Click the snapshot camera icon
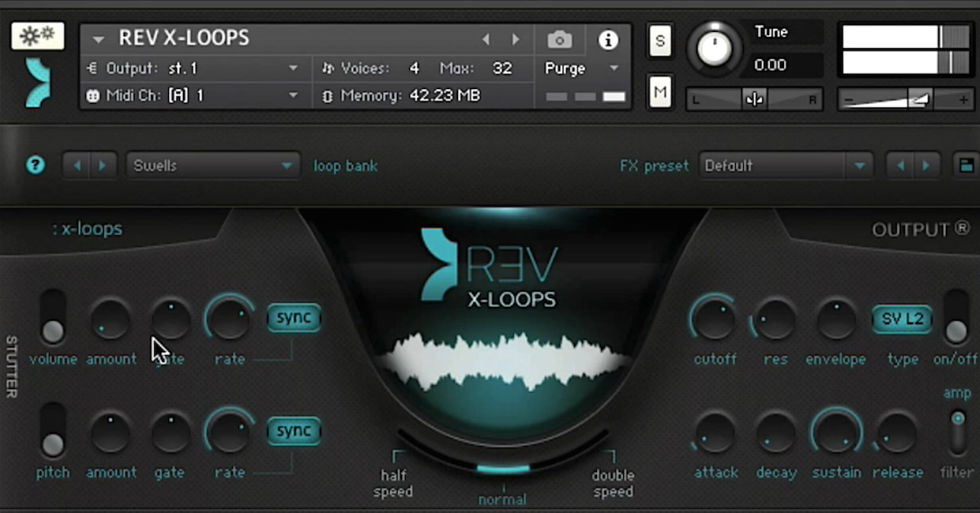The height and width of the screenshot is (513, 980). pyautogui.click(x=559, y=38)
